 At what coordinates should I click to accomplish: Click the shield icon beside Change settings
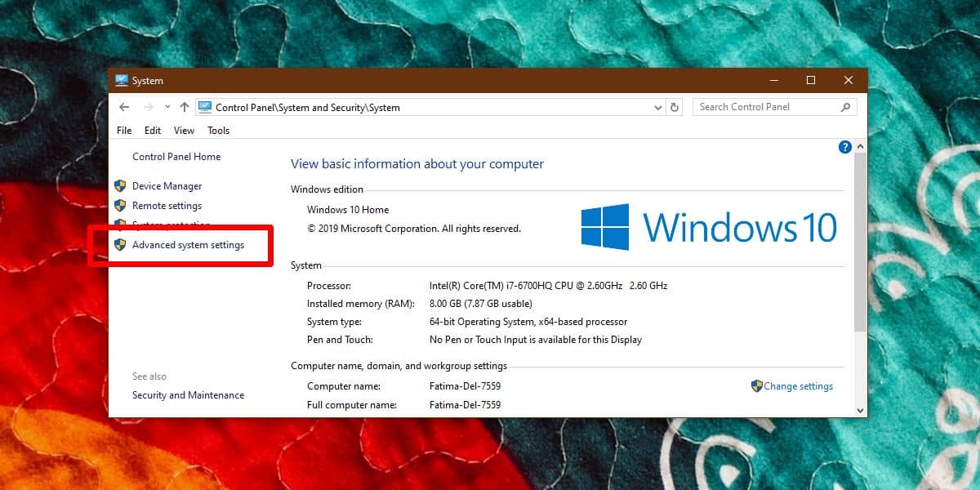point(757,386)
